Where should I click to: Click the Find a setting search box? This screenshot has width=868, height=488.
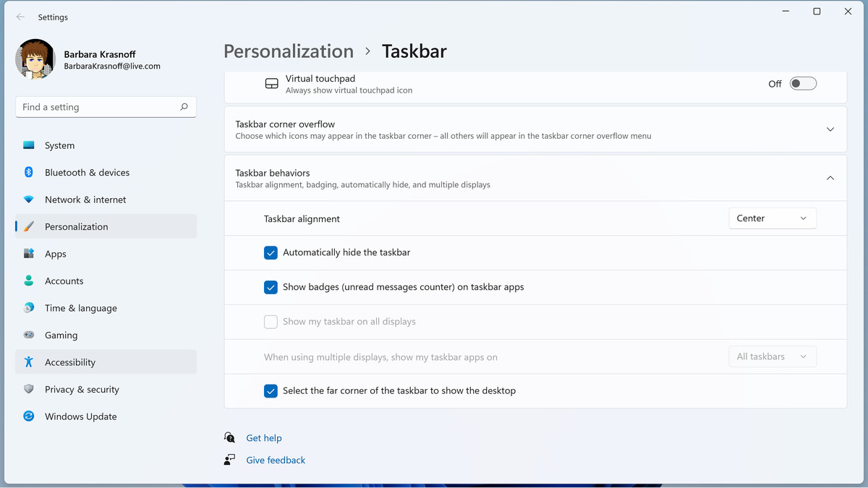106,107
